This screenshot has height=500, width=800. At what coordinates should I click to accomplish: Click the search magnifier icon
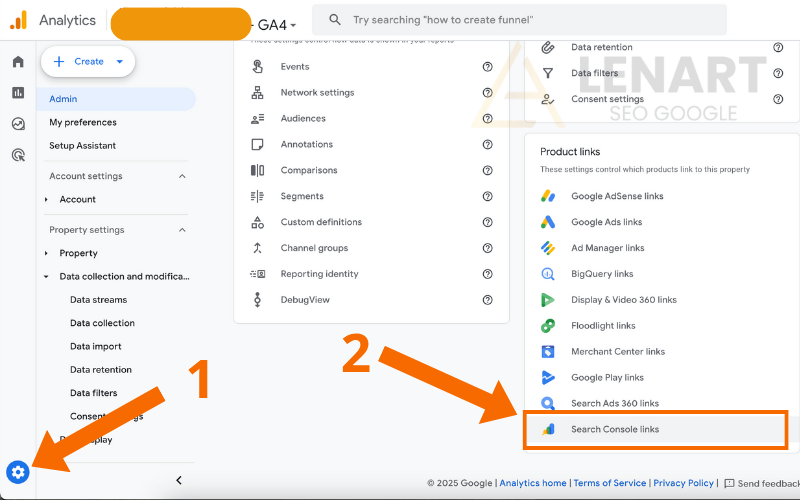point(335,20)
